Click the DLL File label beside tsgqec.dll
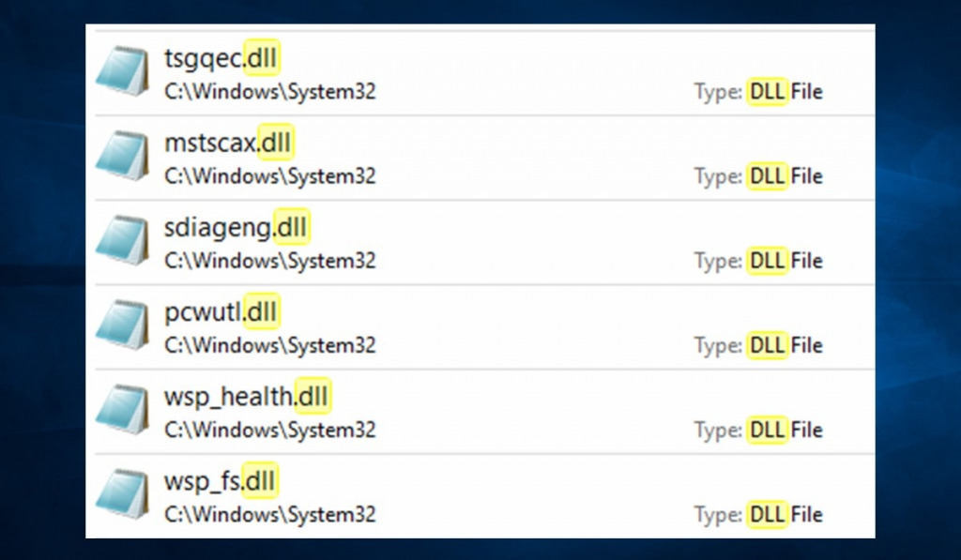961x560 pixels. pyautogui.click(x=786, y=92)
